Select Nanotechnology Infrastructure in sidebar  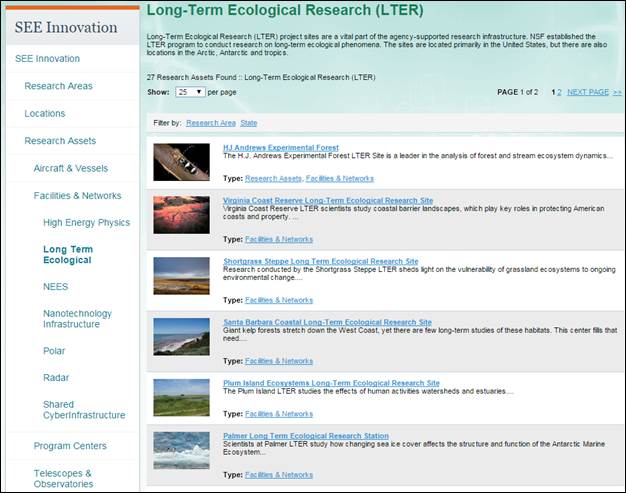[77, 318]
